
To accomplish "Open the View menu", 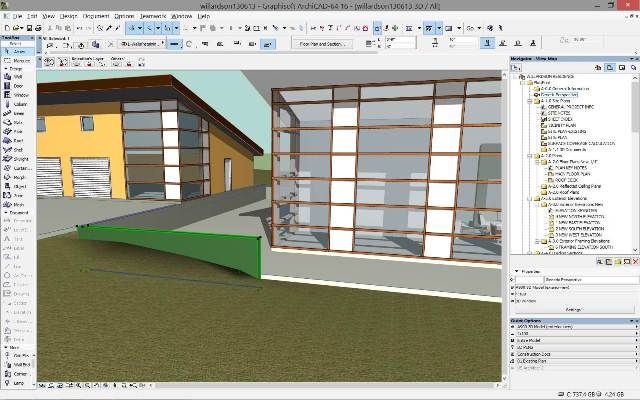I will pos(49,16).
